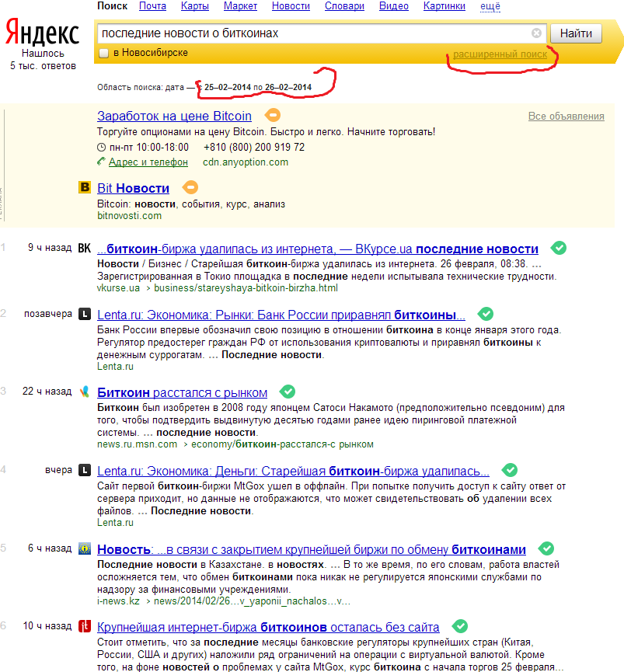Image resolution: width=624 pixels, height=672 pixels.
Task: Open the Почта service tab
Action: tap(152, 6)
